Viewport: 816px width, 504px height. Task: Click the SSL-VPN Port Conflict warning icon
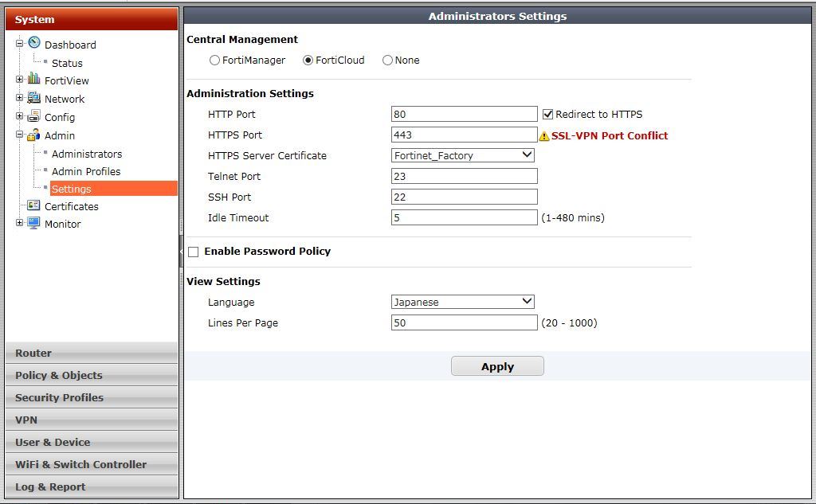pyautogui.click(x=544, y=136)
